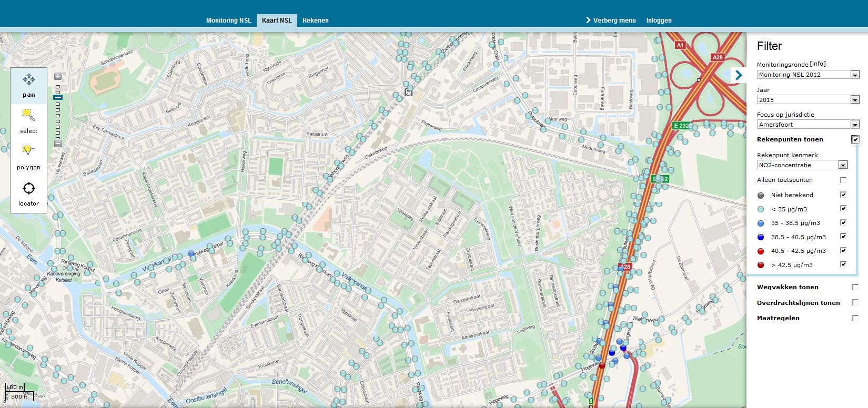Click the green exit 8 marker

pos(591,401)
